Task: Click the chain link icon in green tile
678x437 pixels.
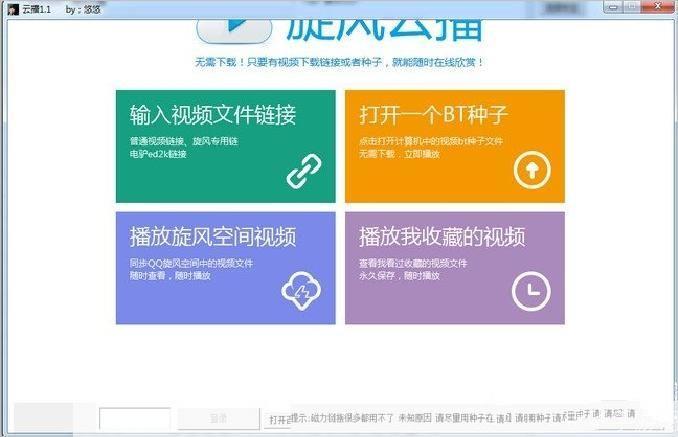Action: point(304,171)
